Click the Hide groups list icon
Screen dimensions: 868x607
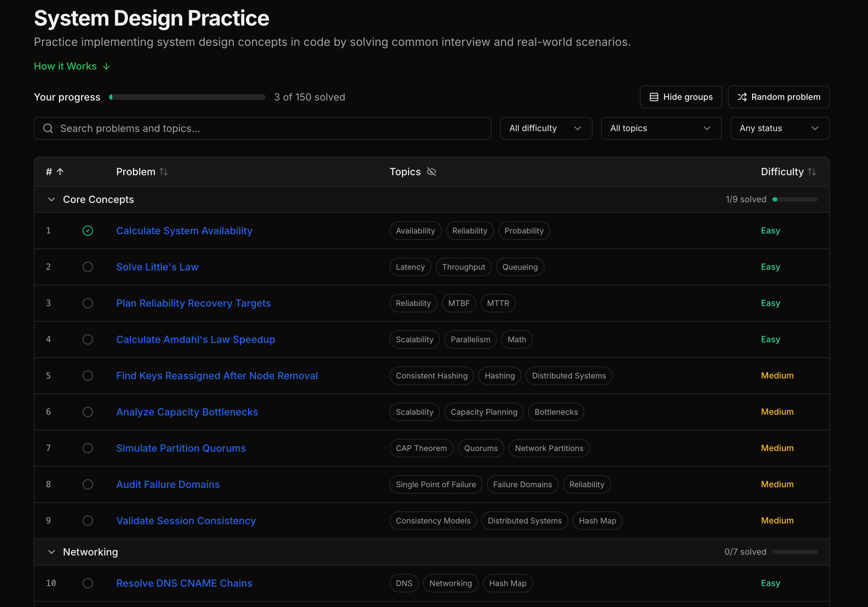tap(654, 97)
